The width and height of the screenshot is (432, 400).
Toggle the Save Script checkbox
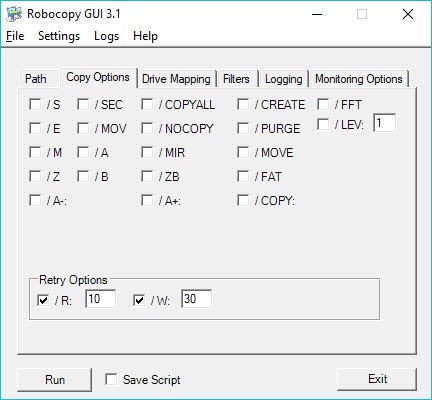111,379
